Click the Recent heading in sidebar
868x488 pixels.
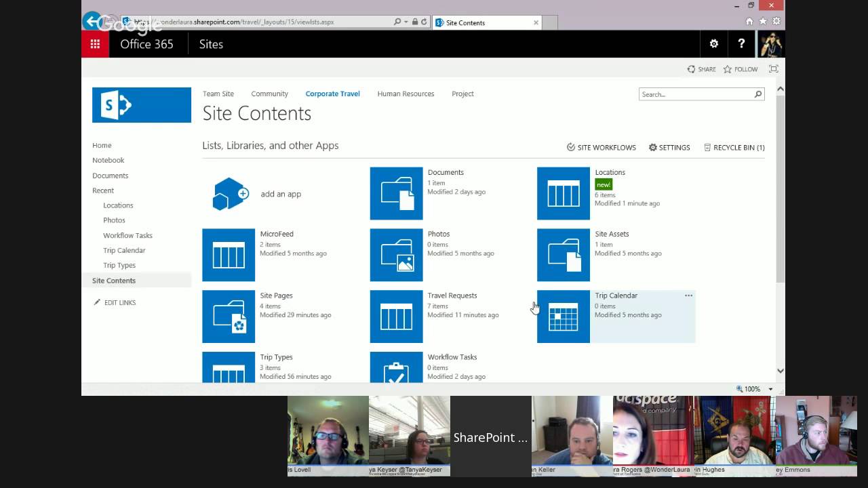103,190
